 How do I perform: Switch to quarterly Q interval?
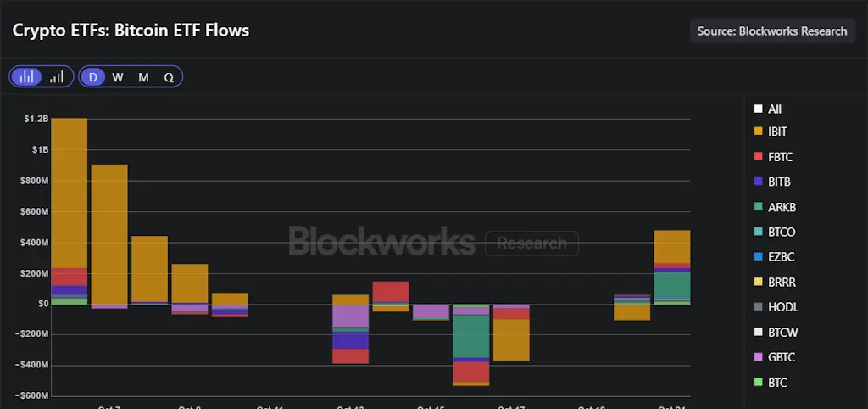click(x=169, y=77)
